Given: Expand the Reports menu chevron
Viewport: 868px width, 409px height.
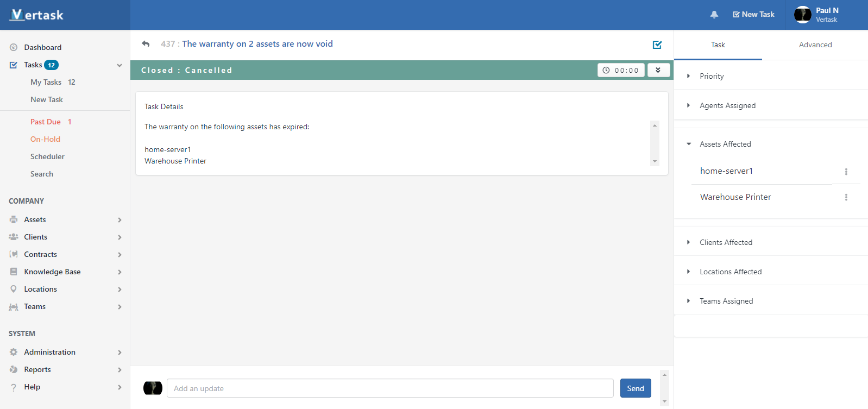Looking at the screenshot, I should (x=119, y=370).
